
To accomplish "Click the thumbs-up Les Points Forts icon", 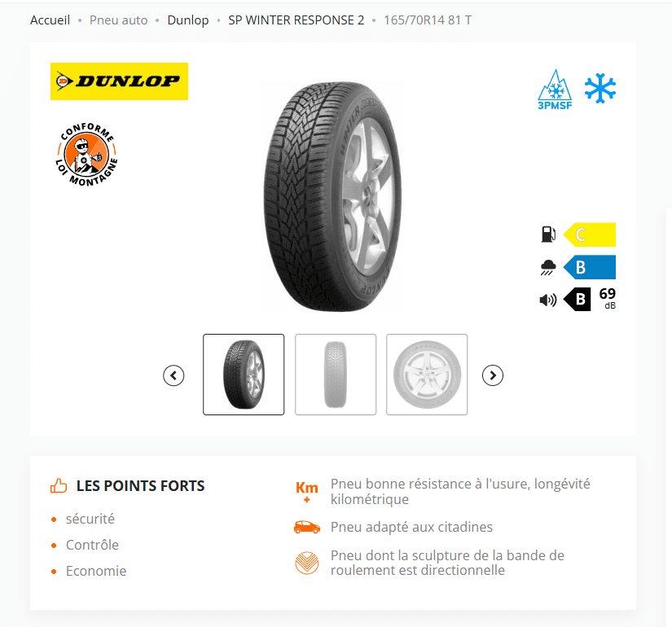I will [x=59, y=485].
